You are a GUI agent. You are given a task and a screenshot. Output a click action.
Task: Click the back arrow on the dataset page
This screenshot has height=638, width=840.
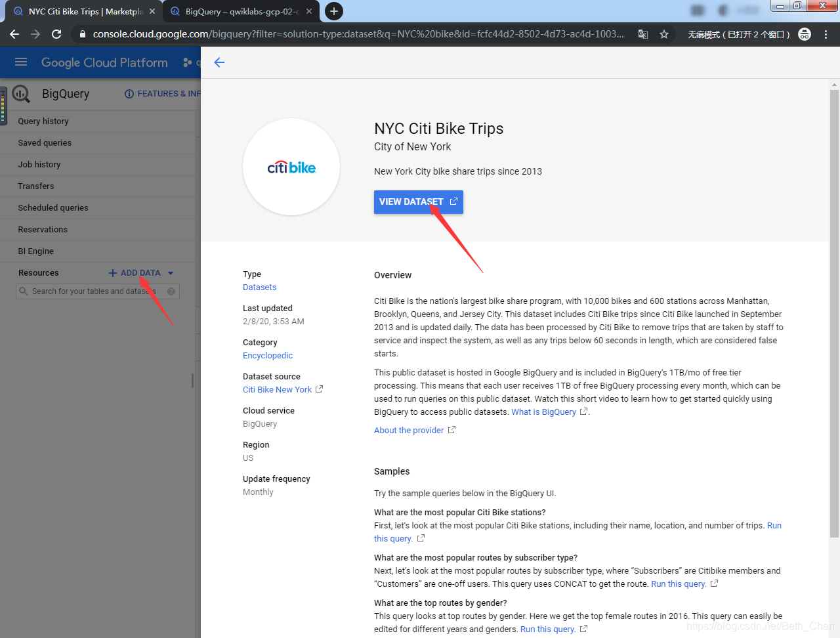(x=219, y=62)
